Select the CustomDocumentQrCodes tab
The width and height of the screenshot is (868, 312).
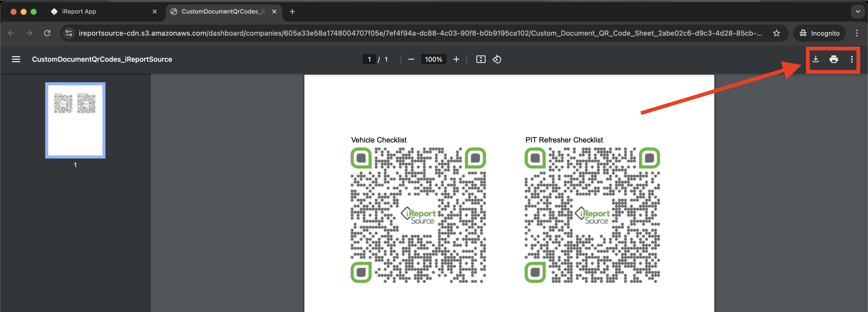[223, 12]
